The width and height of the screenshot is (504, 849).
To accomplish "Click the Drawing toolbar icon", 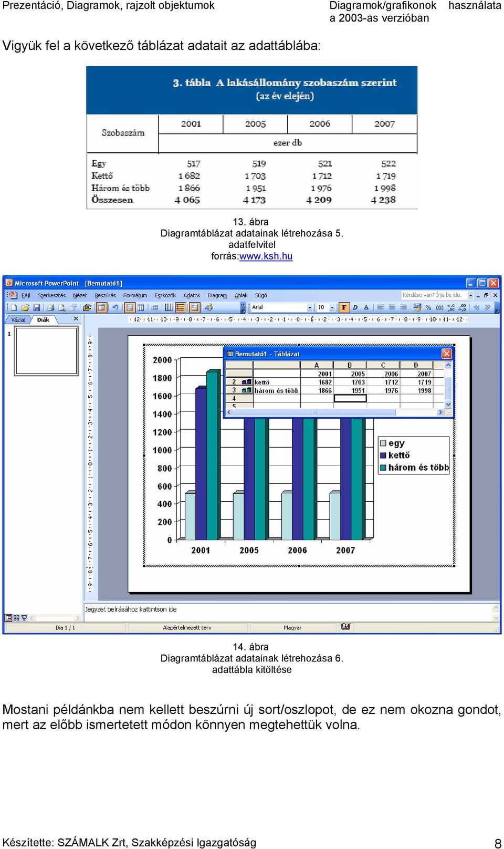I will (x=208, y=308).
